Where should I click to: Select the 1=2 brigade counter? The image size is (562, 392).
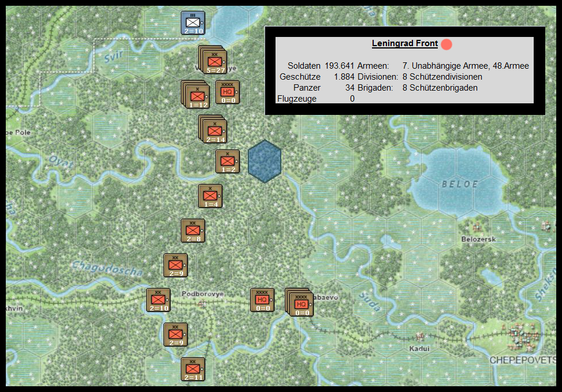[228, 162]
